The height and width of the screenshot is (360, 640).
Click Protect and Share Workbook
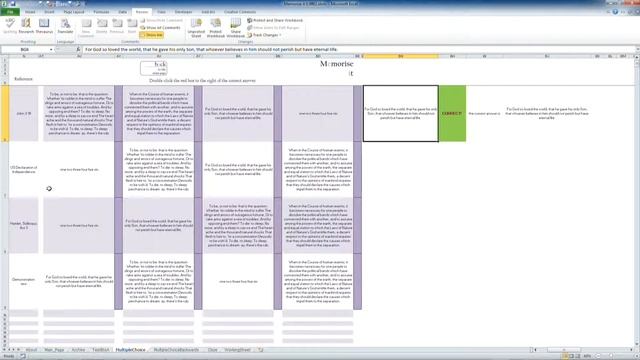click(275, 20)
